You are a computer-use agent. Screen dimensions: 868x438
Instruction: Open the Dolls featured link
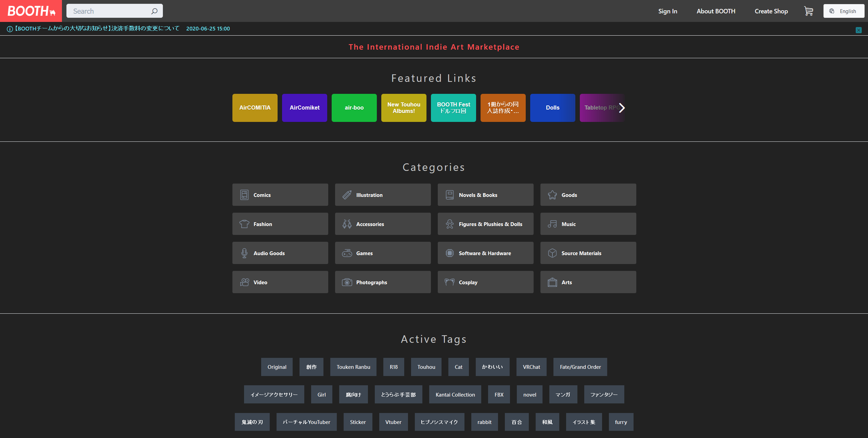pos(552,108)
